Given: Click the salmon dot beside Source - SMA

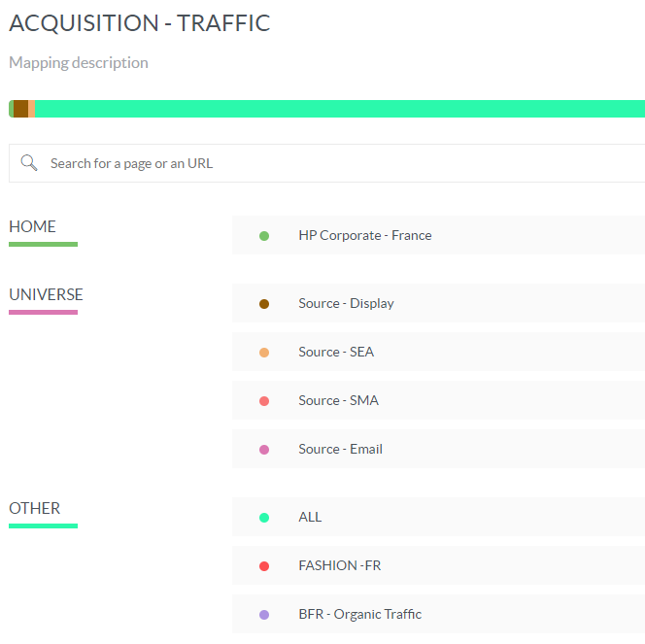Looking at the screenshot, I should [x=264, y=401].
